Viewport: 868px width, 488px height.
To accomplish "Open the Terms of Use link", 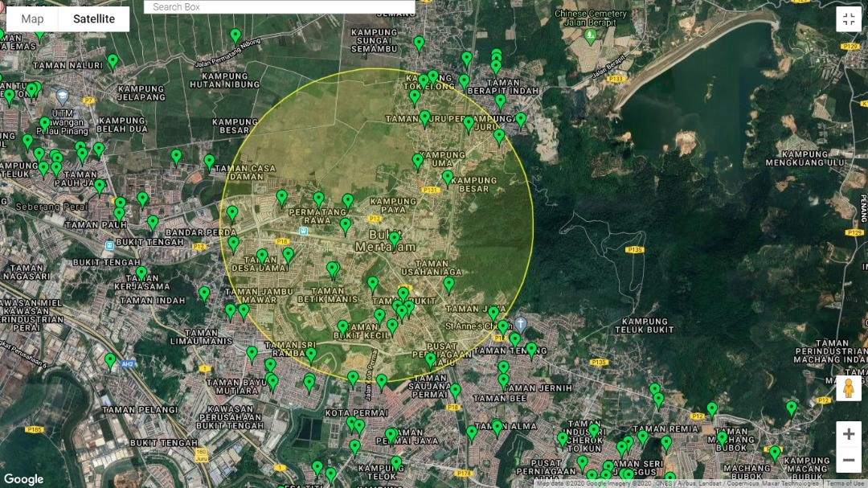I will pos(845,483).
